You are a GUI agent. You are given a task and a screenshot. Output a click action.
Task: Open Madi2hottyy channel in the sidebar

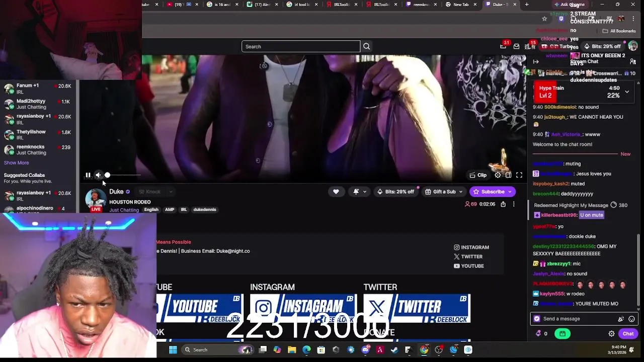(x=38, y=104)
